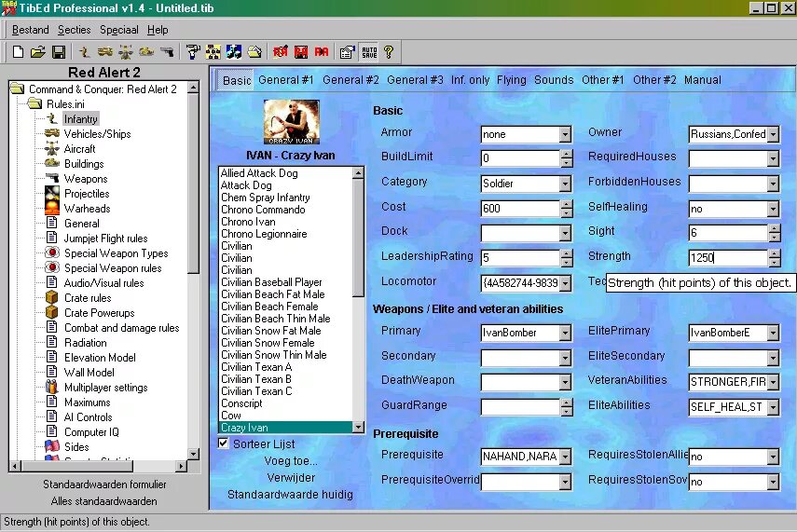Select Multiplayer settings in the tree

[105, 388]
